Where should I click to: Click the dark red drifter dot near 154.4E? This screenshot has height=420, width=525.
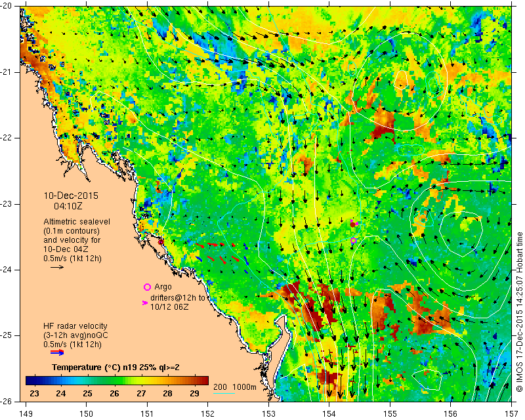[x=352, y=224]
